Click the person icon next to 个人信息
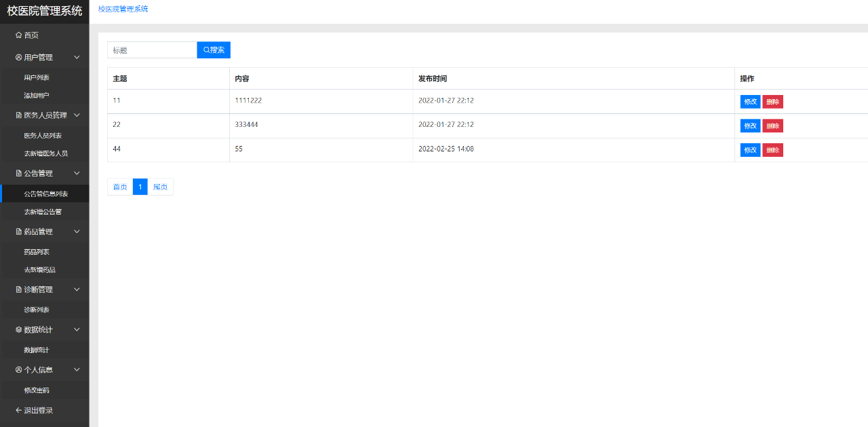The width and height of the screenshot is (868, 427). [x=18, y=370]
